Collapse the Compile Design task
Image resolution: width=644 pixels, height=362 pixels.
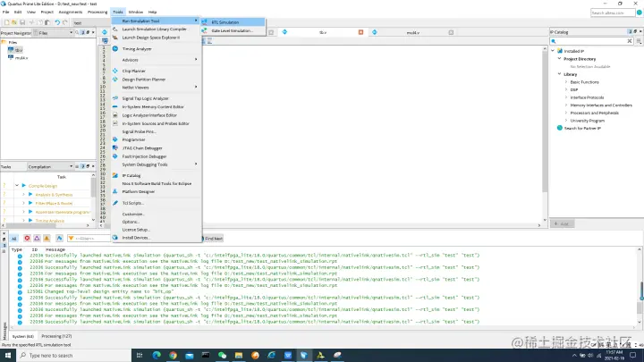[x=17, y=186]
